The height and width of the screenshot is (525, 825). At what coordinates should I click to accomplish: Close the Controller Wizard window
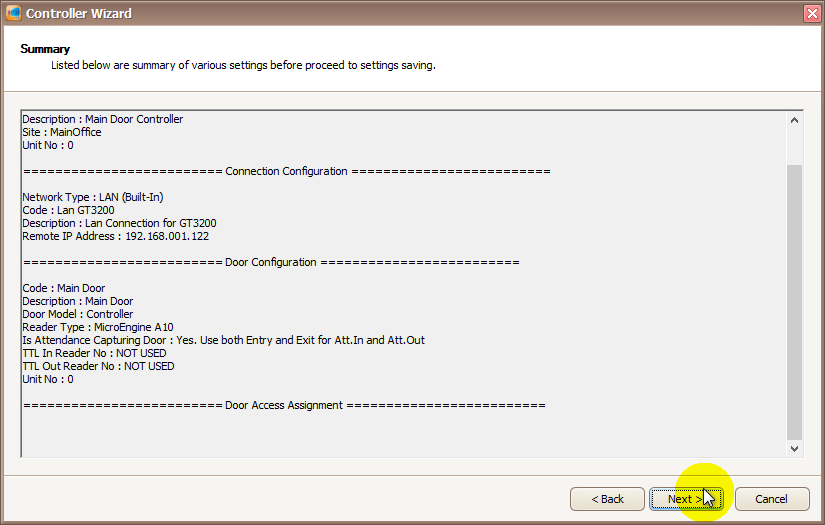coord(811,14)
